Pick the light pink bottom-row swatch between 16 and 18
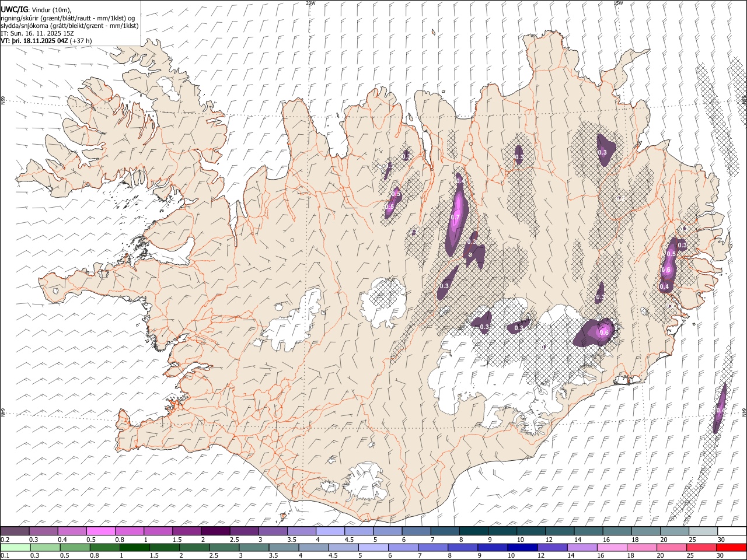Viewport: 747px width, 560px height. pos(611,547)
